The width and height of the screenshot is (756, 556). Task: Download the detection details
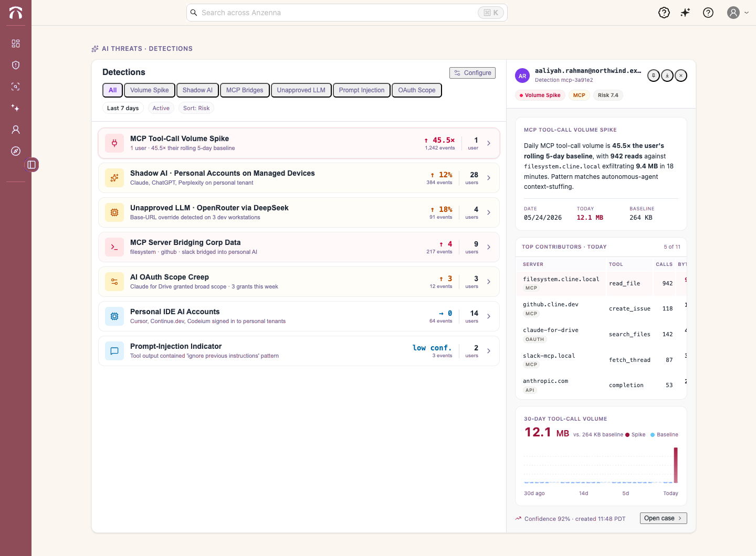click(x=667, y=76)
